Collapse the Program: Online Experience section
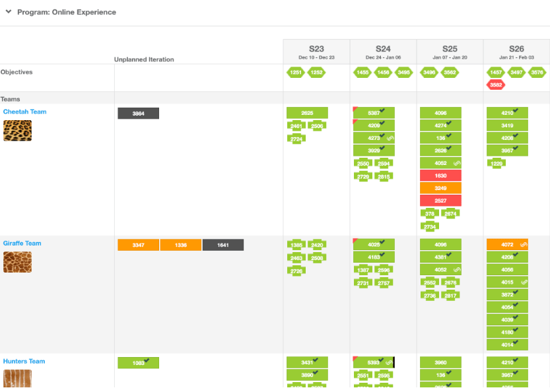 8,12
